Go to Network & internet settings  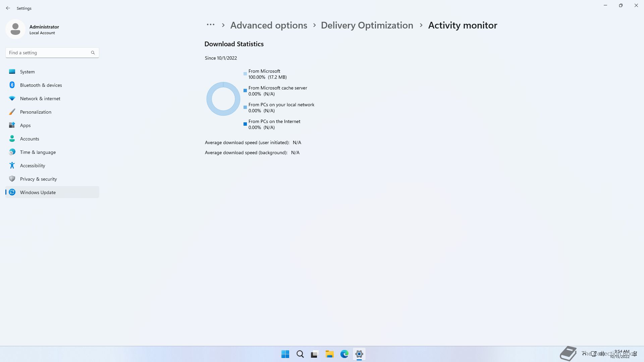[x=40, y=99]
